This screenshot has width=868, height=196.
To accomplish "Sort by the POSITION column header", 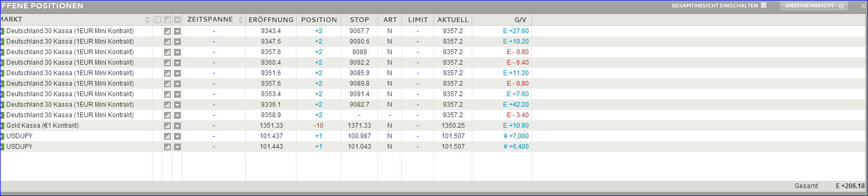I will (x=319, y=19).
